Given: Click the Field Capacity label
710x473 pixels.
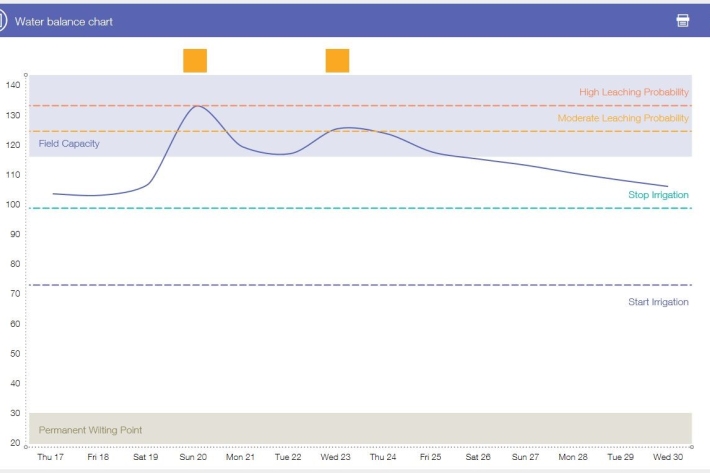Looking at the screenshot, I should pyautogui.click(x=69, y=144).
